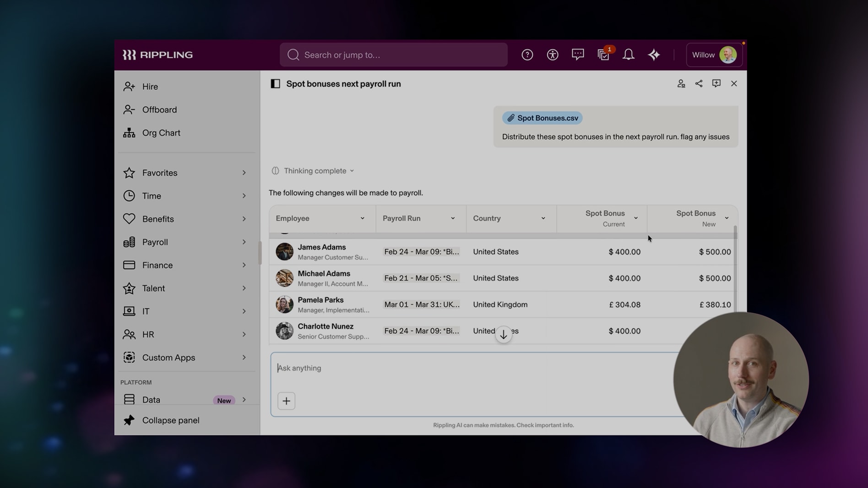868x488 pixels.
Task: Click Michael Adams avatar photo
Action: (284, 278)
